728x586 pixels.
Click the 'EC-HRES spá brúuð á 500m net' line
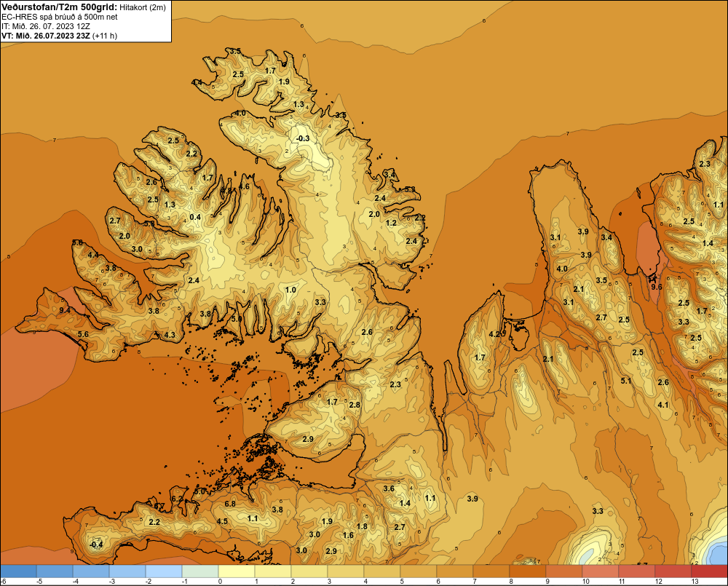60,17
